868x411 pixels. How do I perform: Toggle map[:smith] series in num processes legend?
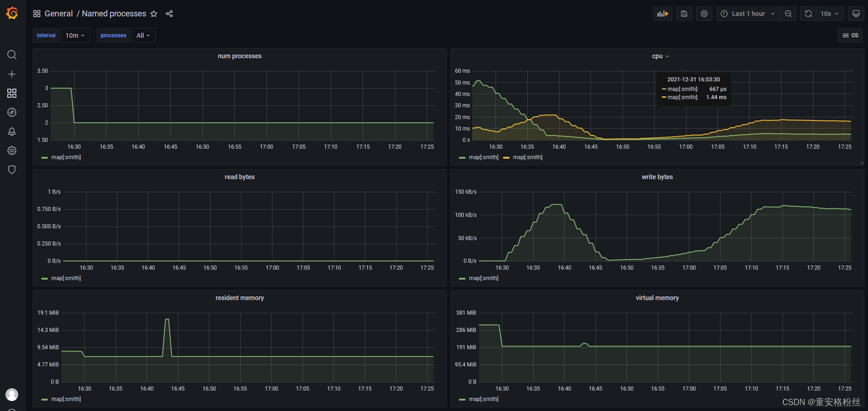coord(65,157)
